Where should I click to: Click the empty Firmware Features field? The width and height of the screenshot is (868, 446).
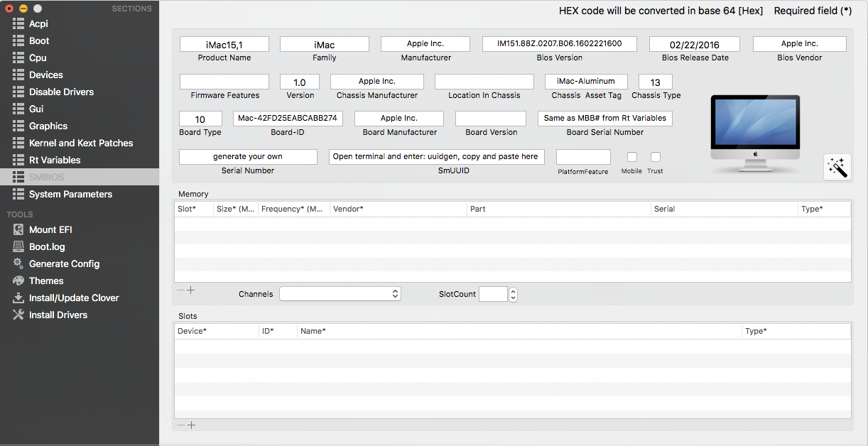click(x=224, y=82)
